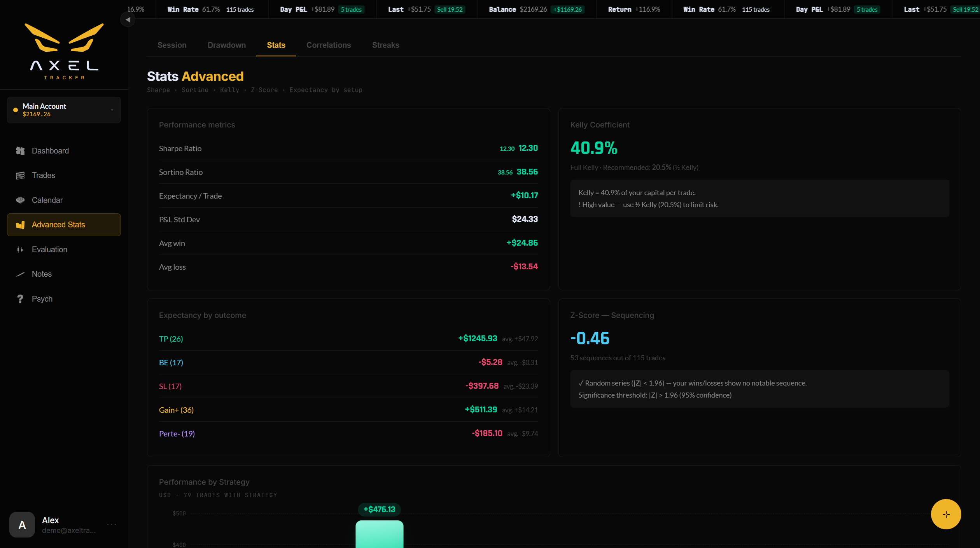Open the Evaluation page
Viewport: 980px width, 548px height.
click(x=64, y=250)
